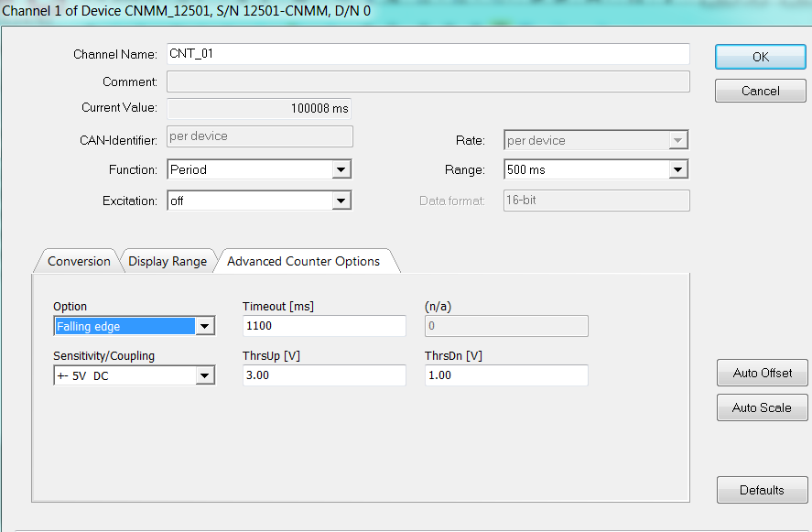Select the Advanced Counter Options tab
This screenshot has width=812, height=532.
click(x=303, y=261)
